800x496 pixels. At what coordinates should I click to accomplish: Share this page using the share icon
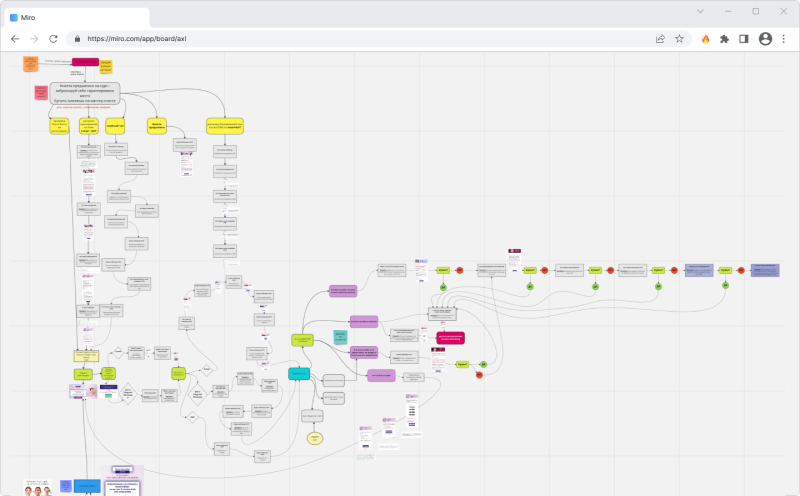point(660,39)
